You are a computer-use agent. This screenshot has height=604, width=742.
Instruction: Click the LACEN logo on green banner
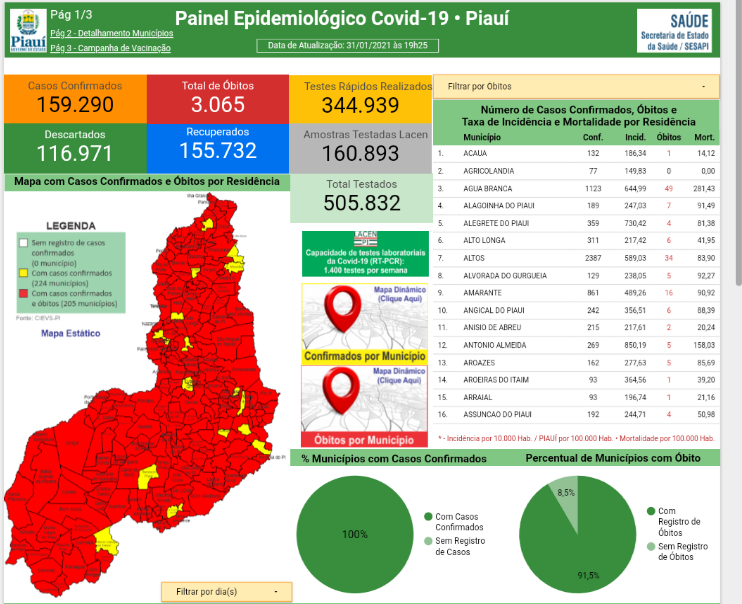coord(364,240)
